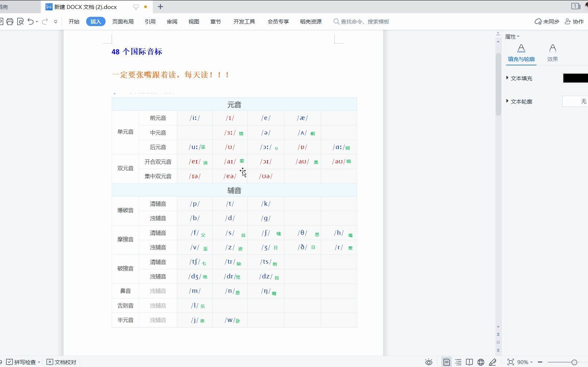Open the 审阅 ribbon tab
Screen dimensions: 588x367
pos(172,21)
